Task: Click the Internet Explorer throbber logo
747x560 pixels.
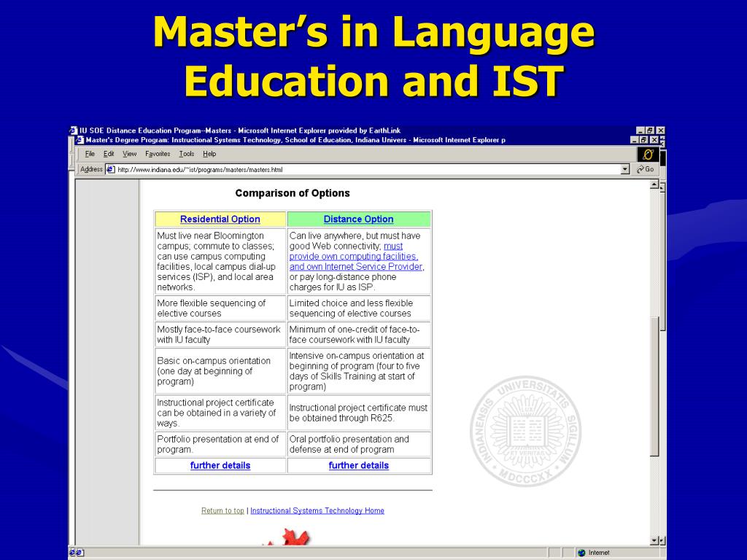Action: tap(648, 155)
